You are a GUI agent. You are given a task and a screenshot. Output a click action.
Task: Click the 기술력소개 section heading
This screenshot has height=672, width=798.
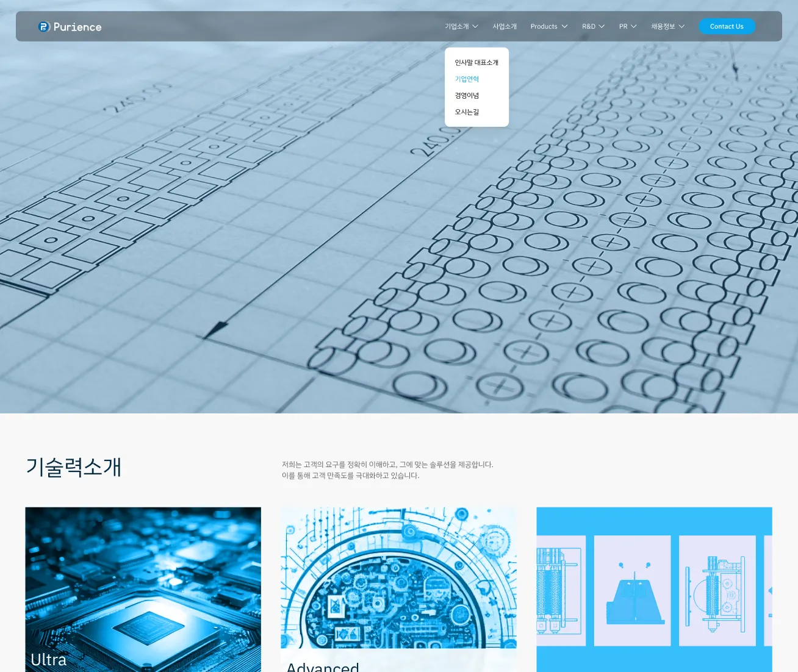pyautogui.click(x=74, y=467)
